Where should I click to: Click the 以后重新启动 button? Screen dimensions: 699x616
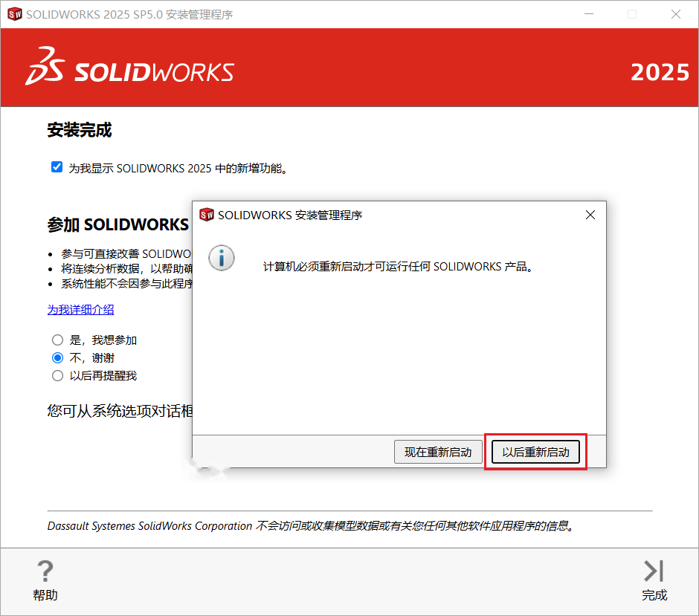click(x=535, y=452)
